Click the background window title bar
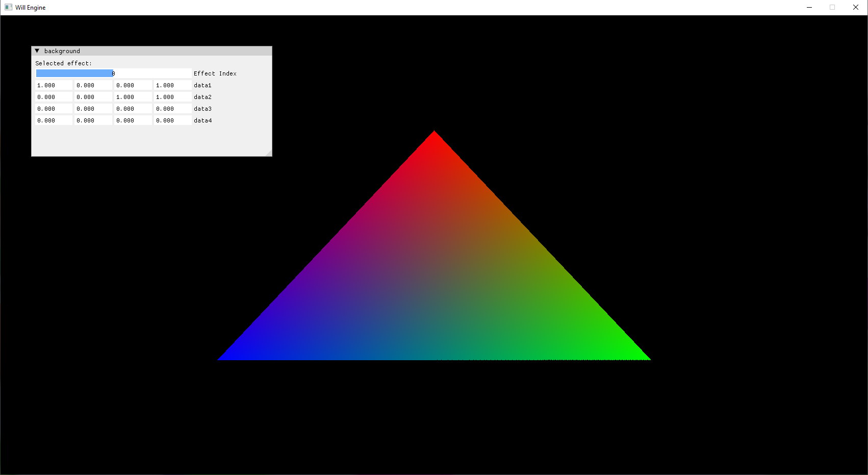Screen dimensions: 868x475 (x=153, y=51)
